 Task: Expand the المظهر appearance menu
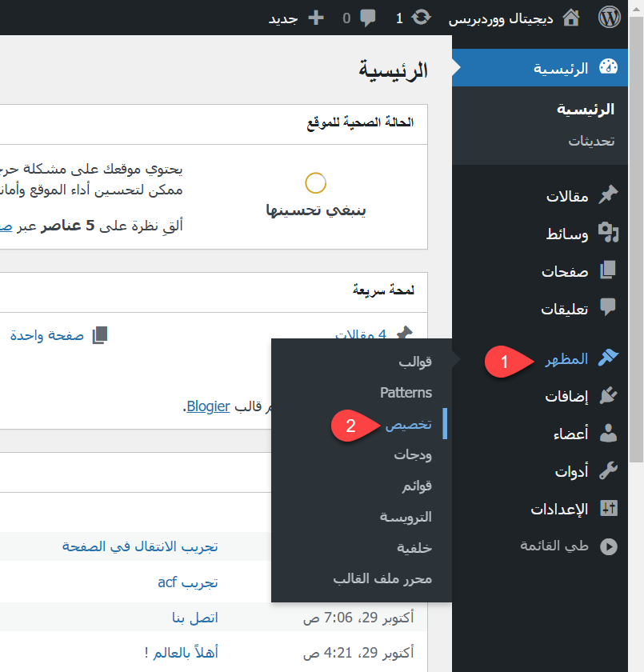coord(566,359)
